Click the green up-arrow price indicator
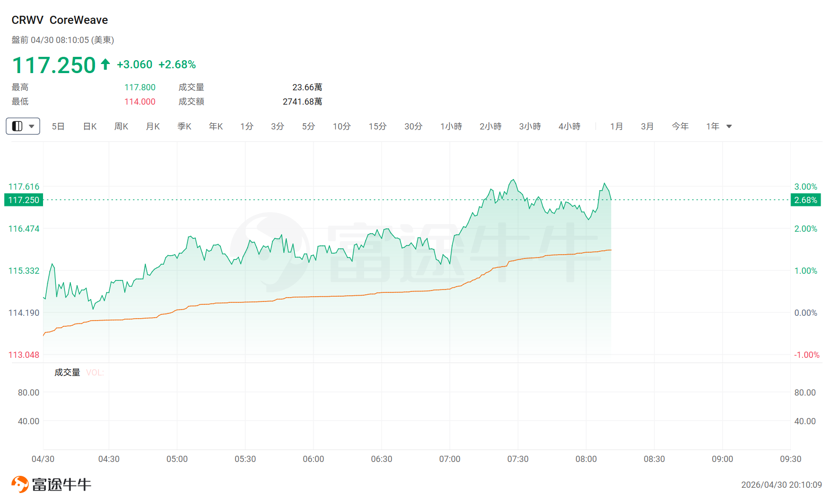 tap(106, 64)
